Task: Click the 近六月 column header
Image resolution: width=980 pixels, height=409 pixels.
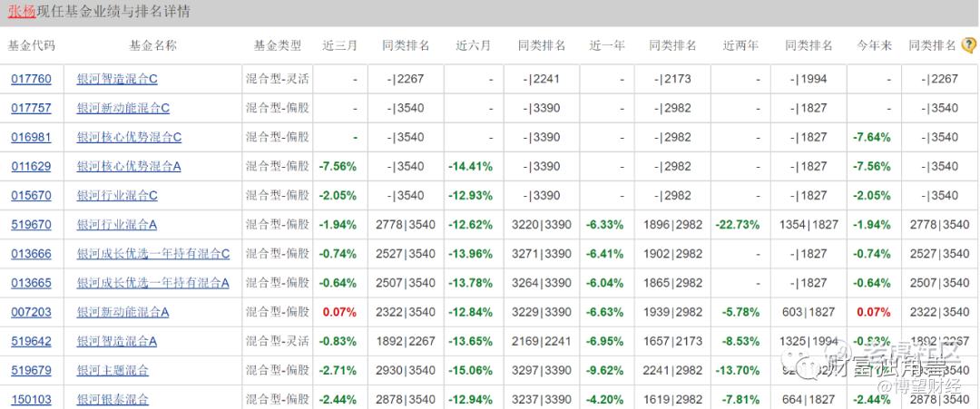Action: 473,45
